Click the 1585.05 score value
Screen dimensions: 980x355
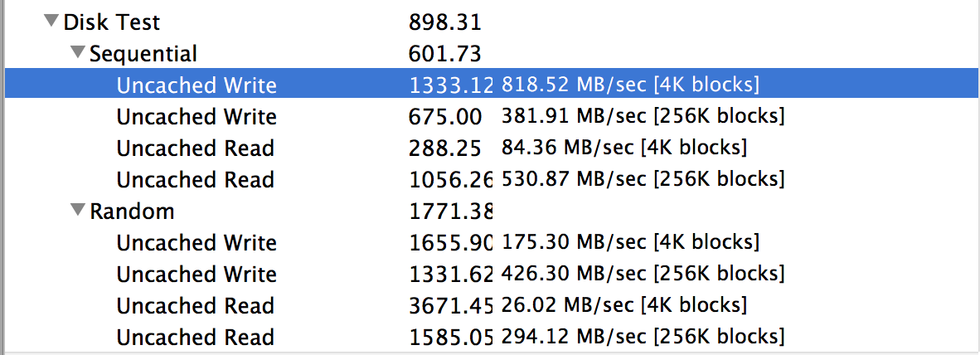pyautogui.click(x=451, y=338)
